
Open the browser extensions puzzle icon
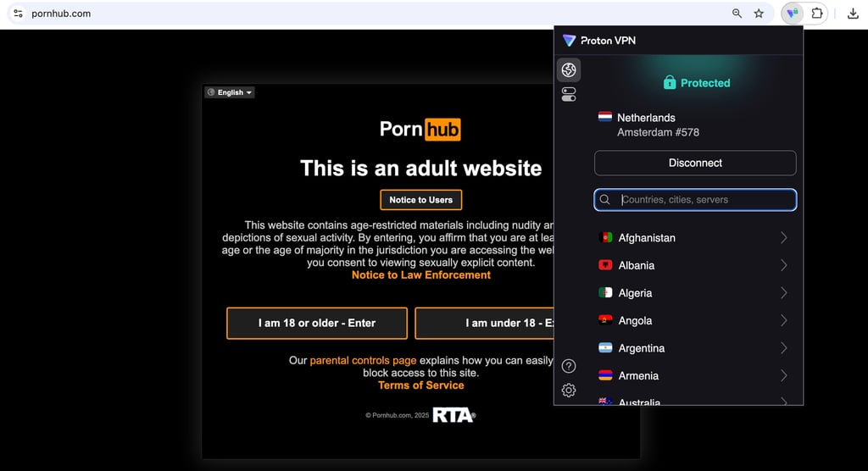[817, 14]
